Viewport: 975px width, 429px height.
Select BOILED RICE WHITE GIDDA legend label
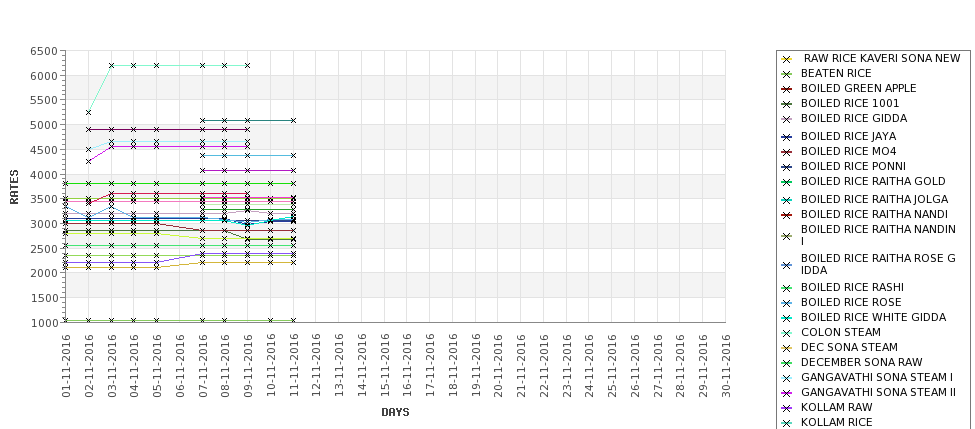point(873,317)
